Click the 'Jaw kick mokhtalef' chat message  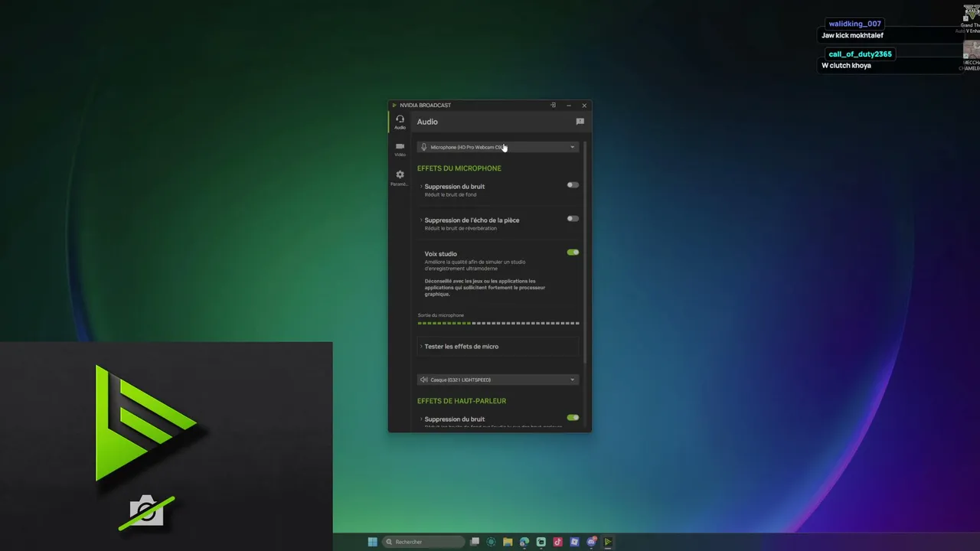(852, 35)
